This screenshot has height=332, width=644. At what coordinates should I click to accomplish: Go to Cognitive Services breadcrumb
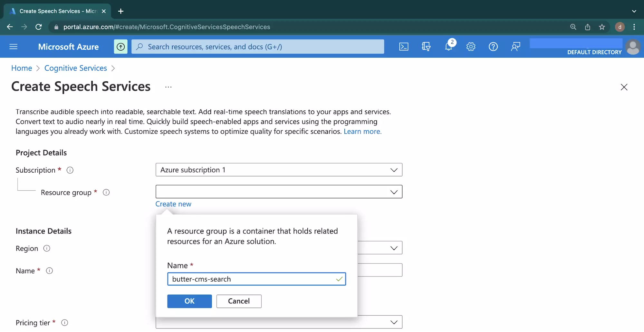click(76, 68)
